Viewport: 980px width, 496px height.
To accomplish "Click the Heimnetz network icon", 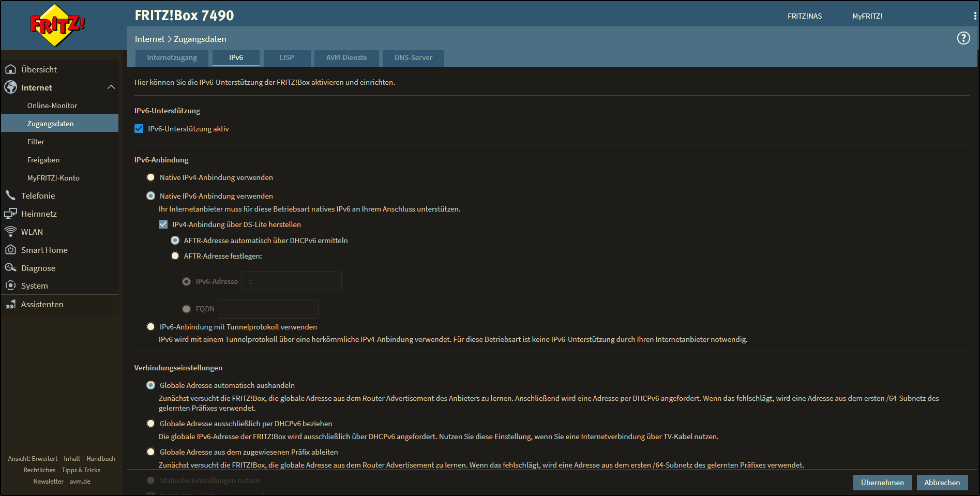I will [x=10, y=214].
